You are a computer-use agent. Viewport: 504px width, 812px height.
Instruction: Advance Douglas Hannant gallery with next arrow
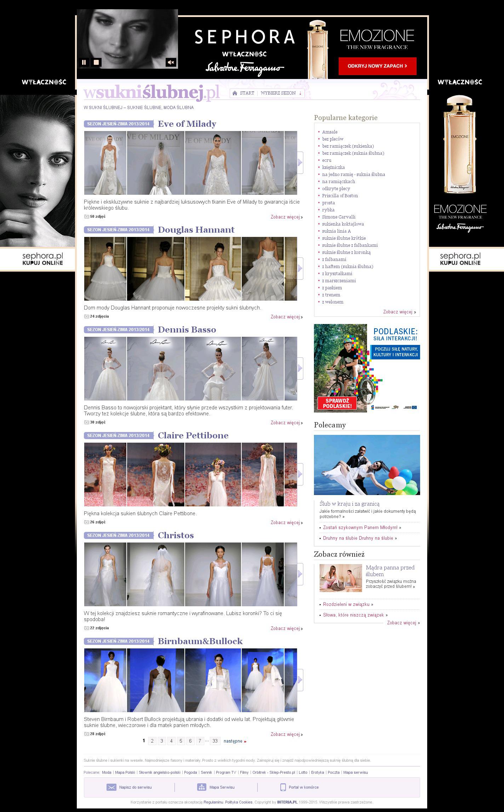point(300,268)
